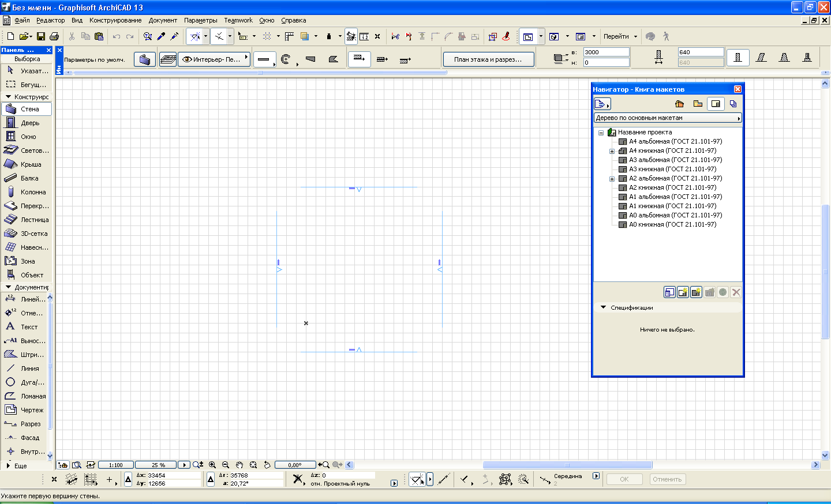Open the layer dropdown Интерьер- Пе…

click(x=214, y=59)
